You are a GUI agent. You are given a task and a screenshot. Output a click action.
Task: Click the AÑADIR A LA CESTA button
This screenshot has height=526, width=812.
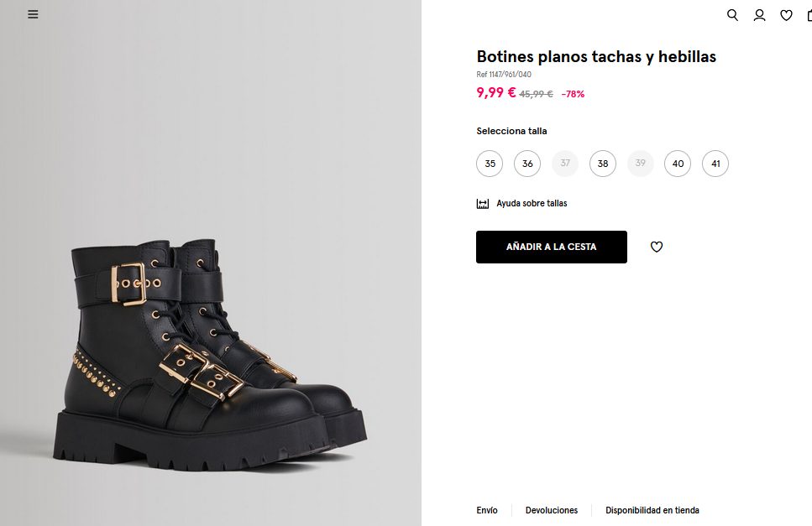point(551,247)
